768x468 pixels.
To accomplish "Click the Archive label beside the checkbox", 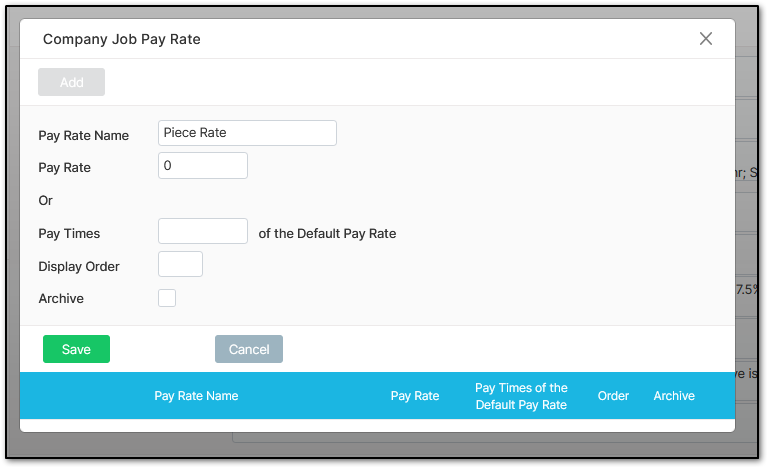I will (x=61, y=299).
